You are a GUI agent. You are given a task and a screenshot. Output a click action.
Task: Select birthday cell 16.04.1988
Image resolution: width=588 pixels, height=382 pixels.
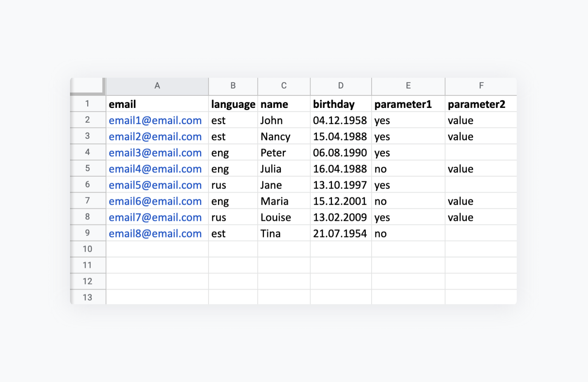pos(341,168)
